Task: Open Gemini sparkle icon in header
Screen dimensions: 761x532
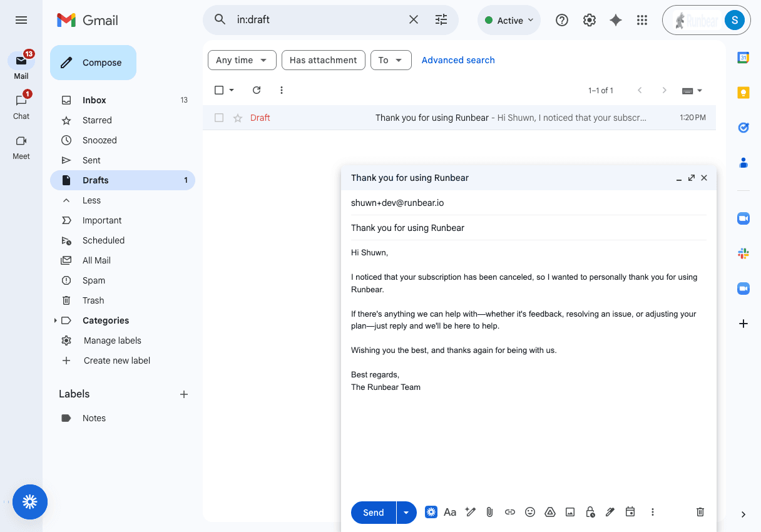Action: [616, 20]
